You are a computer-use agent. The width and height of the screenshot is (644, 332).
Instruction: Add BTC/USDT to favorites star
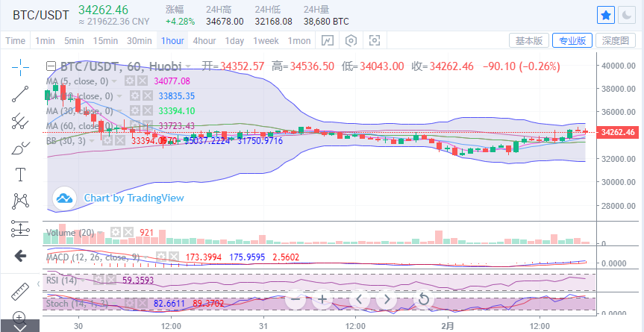click(605, 16)
